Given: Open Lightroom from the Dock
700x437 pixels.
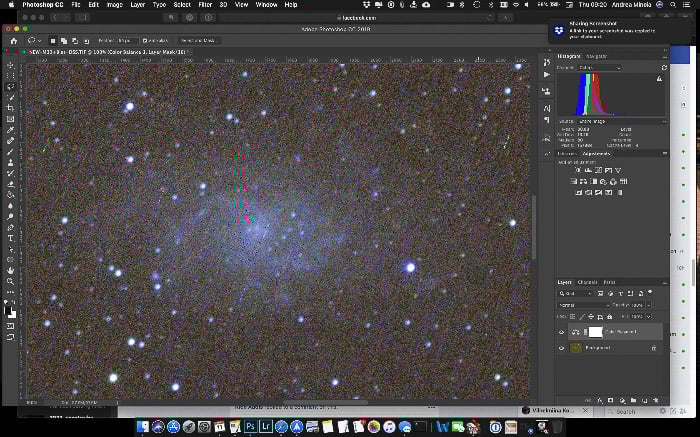Looking at the screenshot, I should pyautogui.click(x=266, y=426).
